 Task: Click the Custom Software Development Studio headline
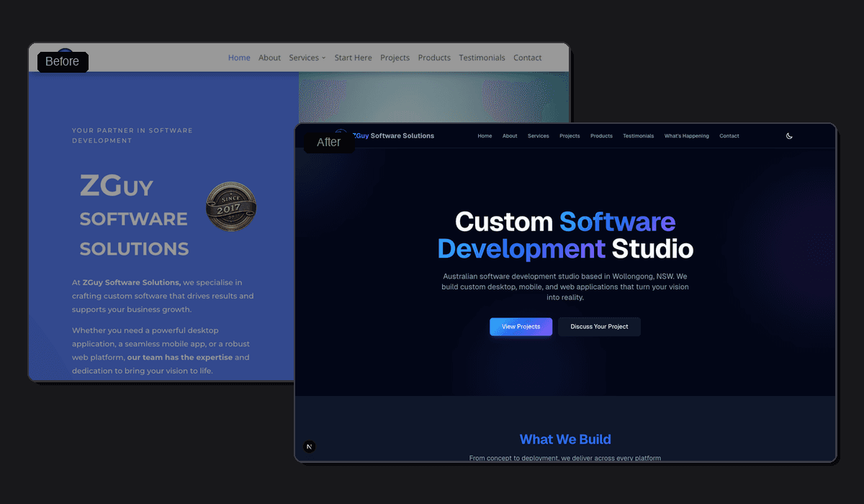[x=564, y=235]
